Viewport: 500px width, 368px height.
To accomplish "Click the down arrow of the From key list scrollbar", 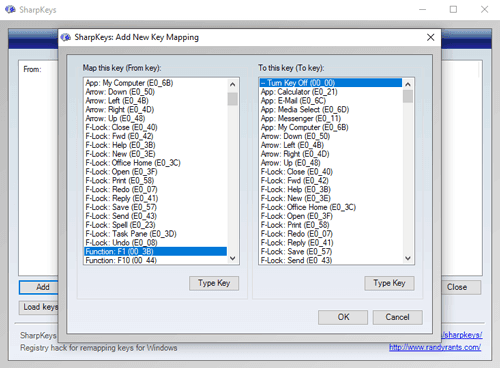I will pos(233,258).
